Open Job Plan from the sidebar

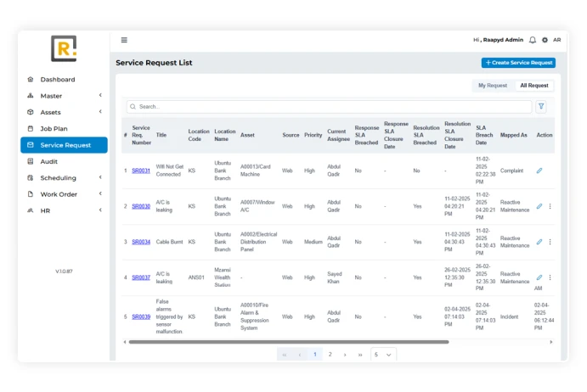pos(54,129)
